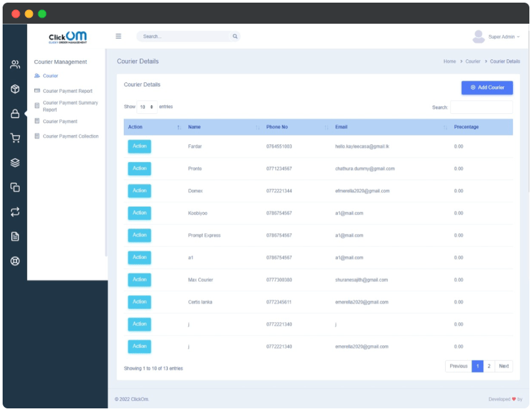The image size is (532, 411).
Task: Open Action dropdown for Fardar
Action: coord(140,146)
